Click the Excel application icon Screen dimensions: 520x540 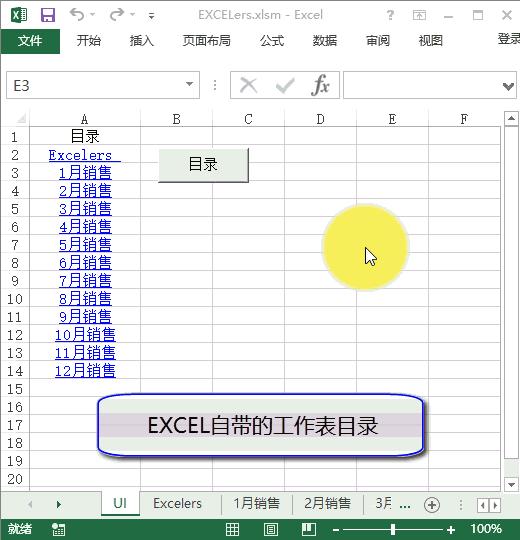[19, 15]
